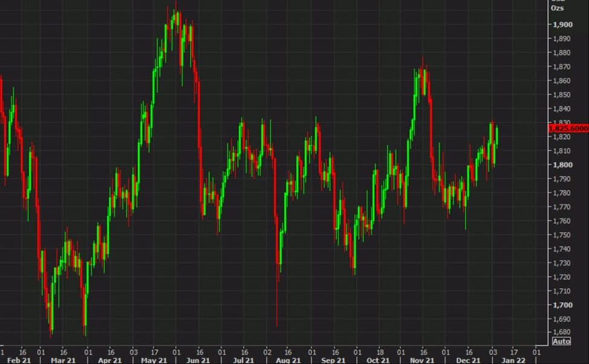The image size is (589, 364).
Task: Select Jul 21 on the time axis
Action: coord(243,360)
